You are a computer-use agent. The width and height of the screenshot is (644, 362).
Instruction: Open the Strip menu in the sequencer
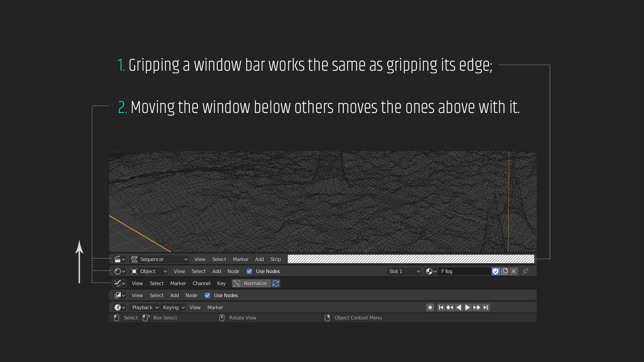pyautogui.click(x=276, y=259)
